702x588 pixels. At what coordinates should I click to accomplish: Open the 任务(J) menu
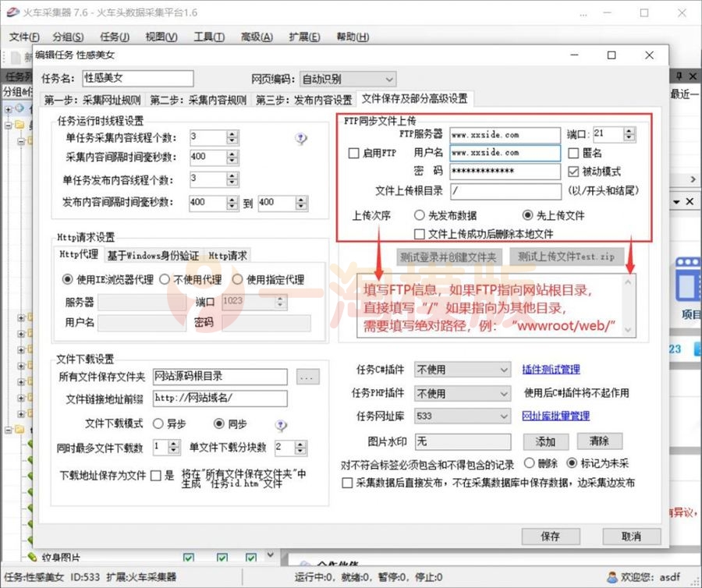[115, 37]
